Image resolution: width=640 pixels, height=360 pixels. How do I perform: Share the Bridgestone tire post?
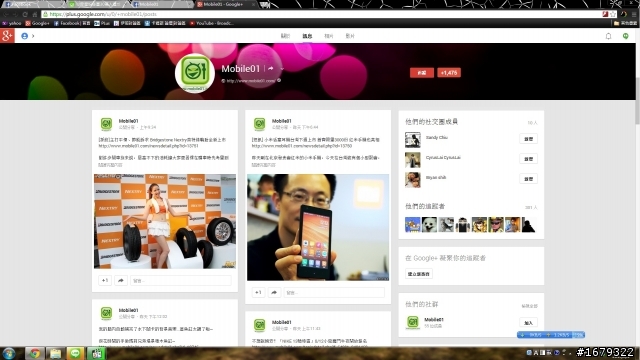coord(121,280)
